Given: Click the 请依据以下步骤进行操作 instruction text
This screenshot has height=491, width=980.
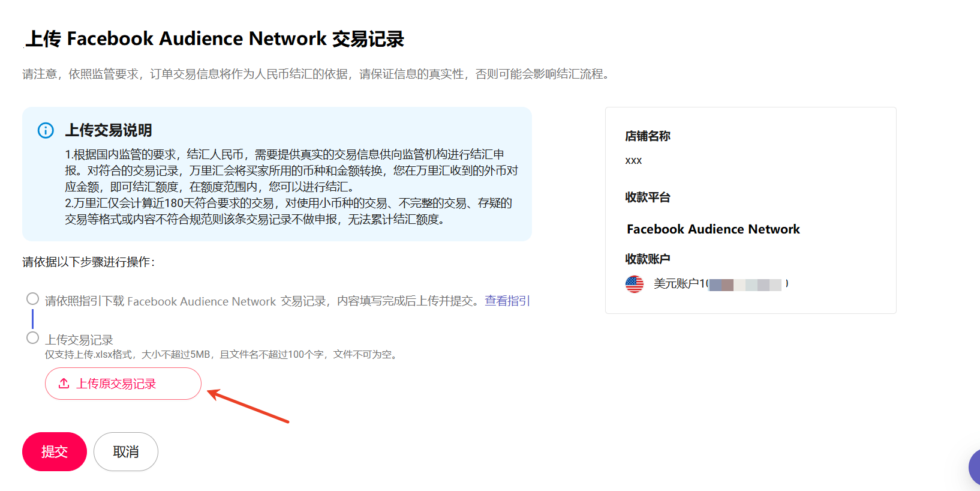Looking at the screenshot, I should coord(89,262).
